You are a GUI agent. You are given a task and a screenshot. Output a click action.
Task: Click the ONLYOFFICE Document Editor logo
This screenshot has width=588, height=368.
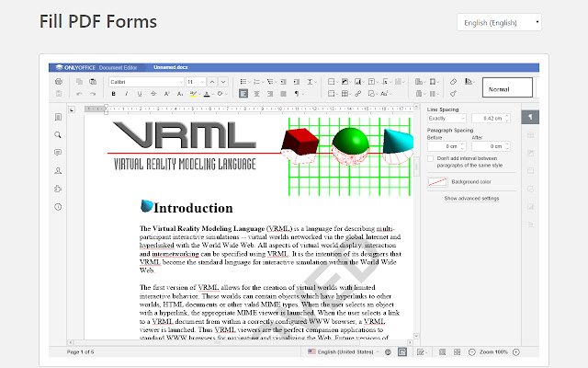[x=96, y=67]
